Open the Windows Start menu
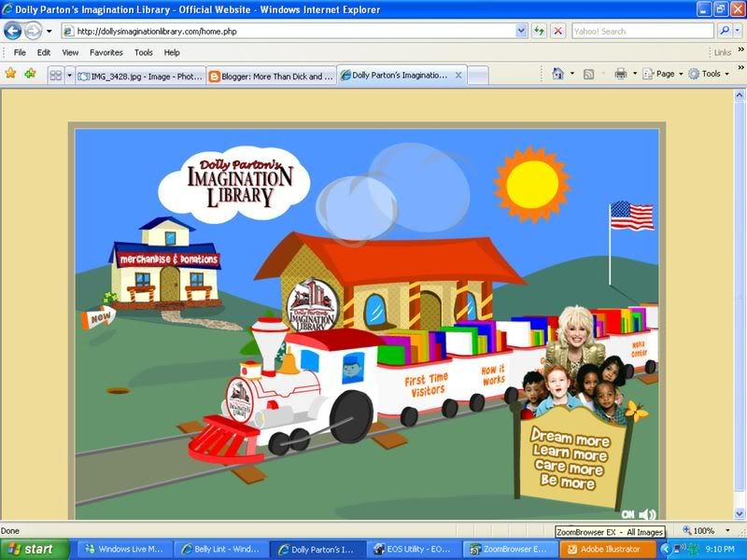Screen dimensions: 747x560 [x=35, y=549]
